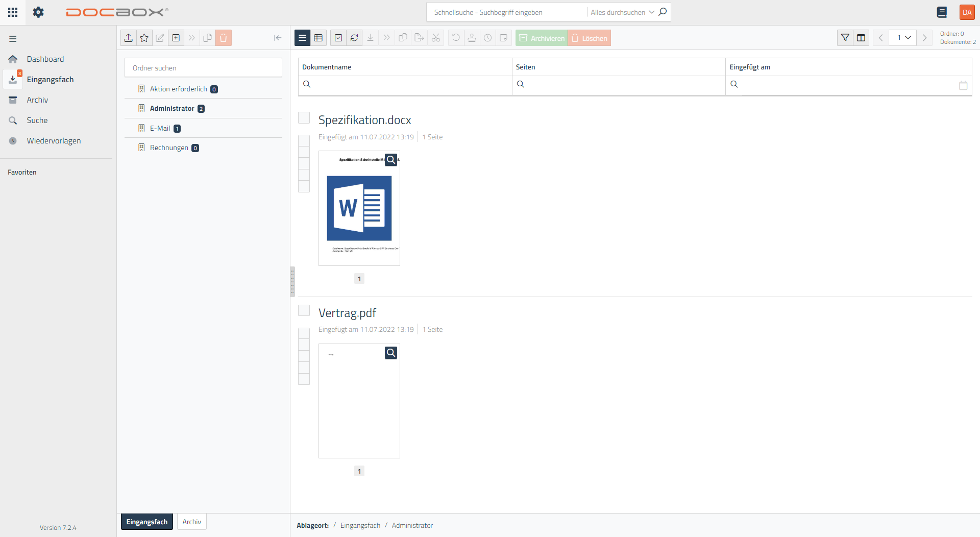Refresh the document list
This screenshot has width=980, height=537.
(x=354, y=38)
